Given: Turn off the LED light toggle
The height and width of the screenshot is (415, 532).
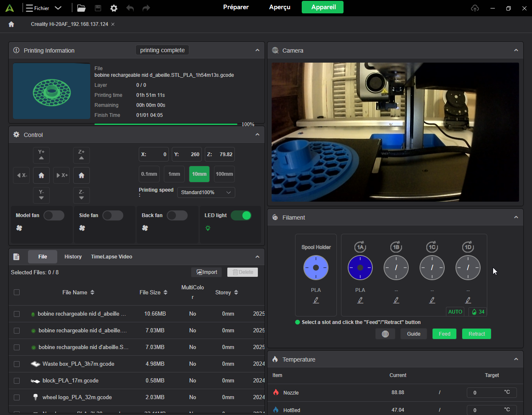Looking at the screenshot, I should coord(241,215).
